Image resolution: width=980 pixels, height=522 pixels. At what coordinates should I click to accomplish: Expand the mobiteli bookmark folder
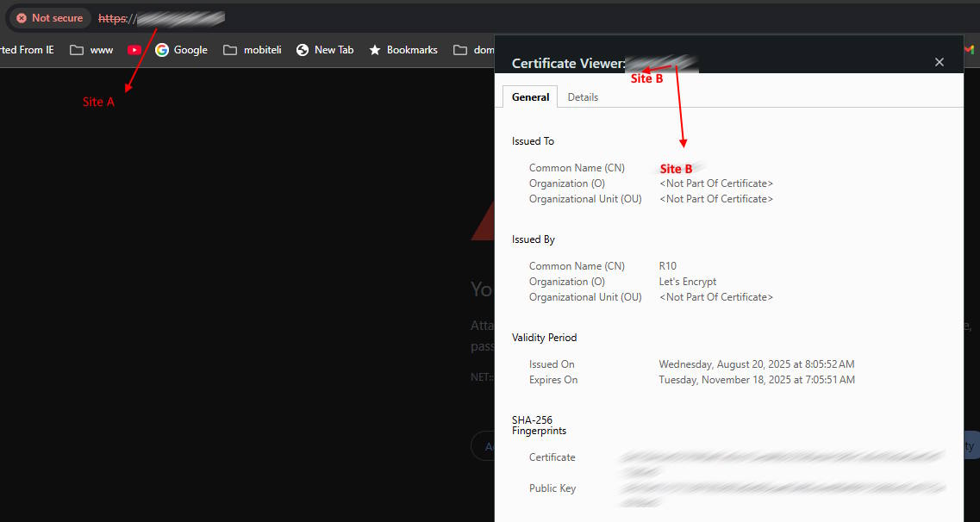tap(252, 50)
